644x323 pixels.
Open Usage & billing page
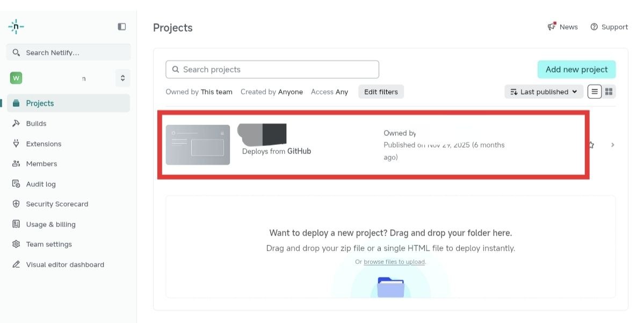[x=51, y=224]
